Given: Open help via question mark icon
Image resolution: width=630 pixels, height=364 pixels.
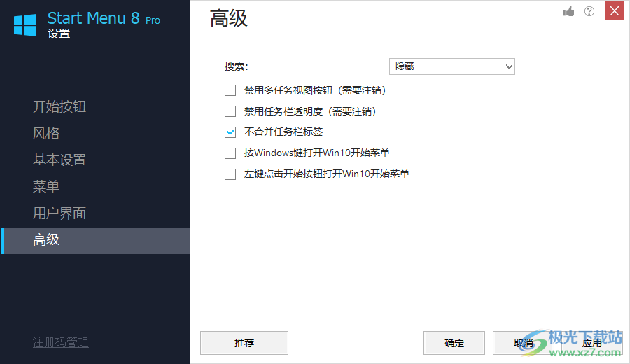Looking at the screenshot, I should pyautogui.click(x=589, y=11).
